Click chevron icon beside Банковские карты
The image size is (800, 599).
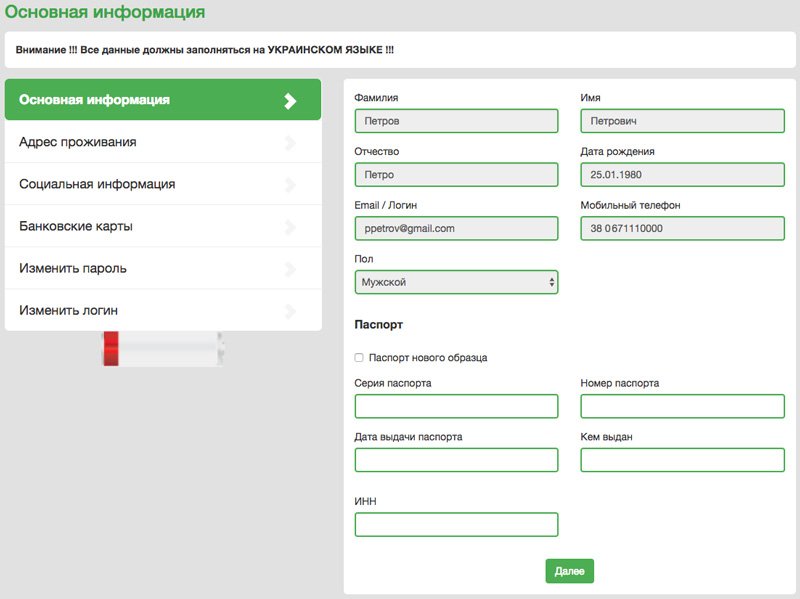(290, 227)
